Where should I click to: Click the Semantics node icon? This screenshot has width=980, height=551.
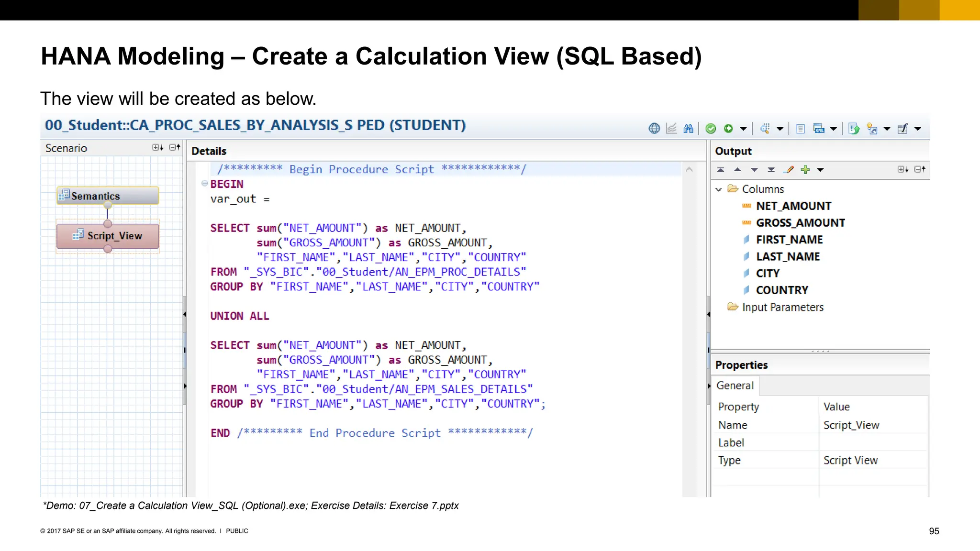coord(64,195)
